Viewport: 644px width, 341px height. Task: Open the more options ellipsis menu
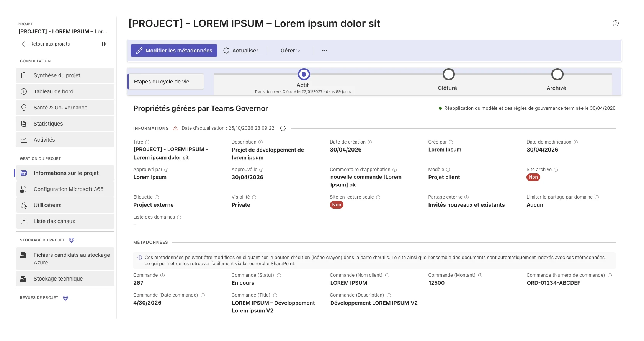coord(325,51)
